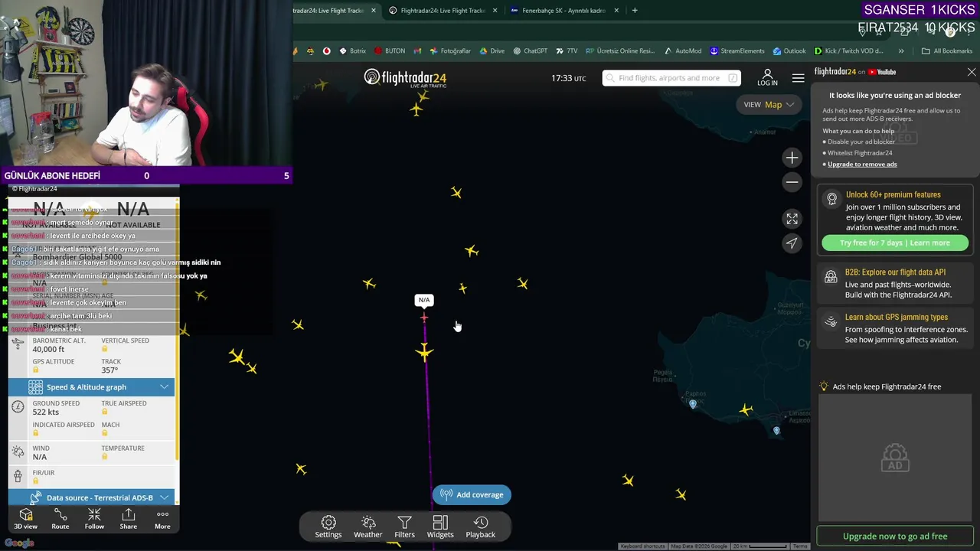The height and width of the screenshot is (551, 980).
Task: Open the 7TV bookmark
Action: pos(567,51)
